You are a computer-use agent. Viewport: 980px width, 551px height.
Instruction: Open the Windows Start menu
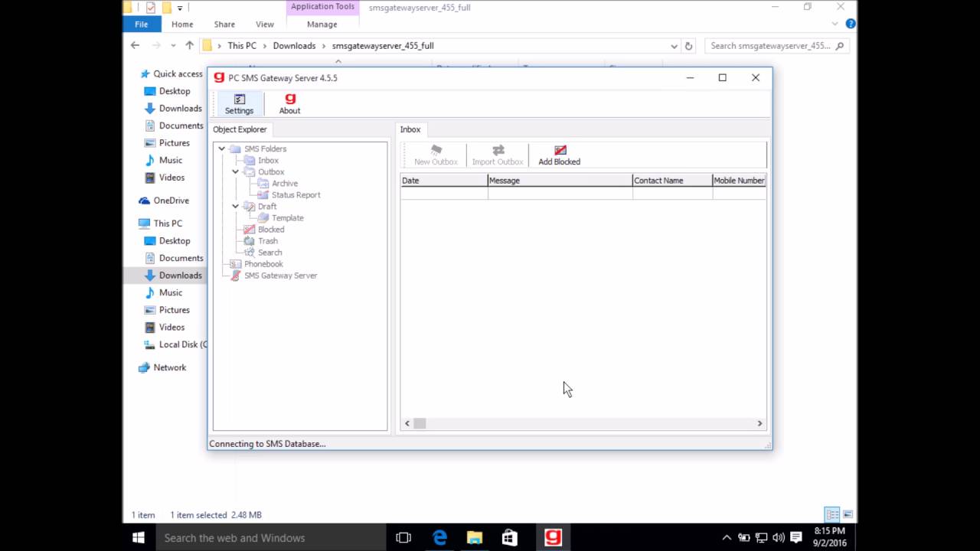[139, 538]
